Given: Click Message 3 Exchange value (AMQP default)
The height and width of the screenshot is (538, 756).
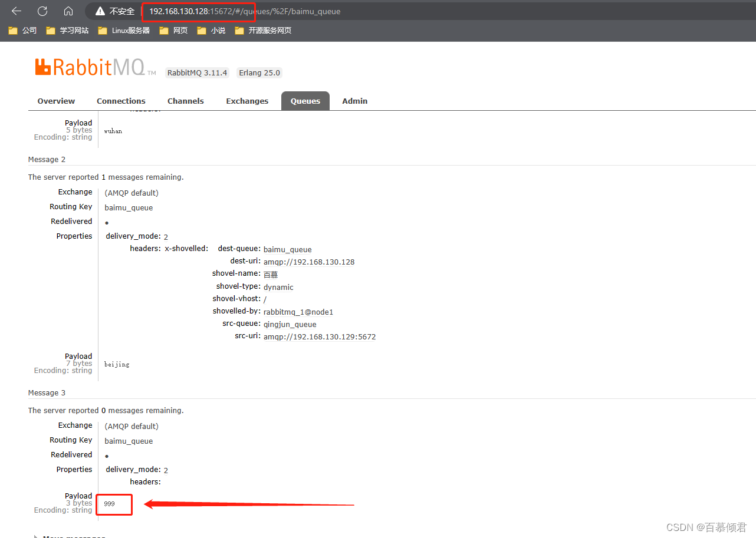Looking at the screenshot, I should [x=132, y=427].
